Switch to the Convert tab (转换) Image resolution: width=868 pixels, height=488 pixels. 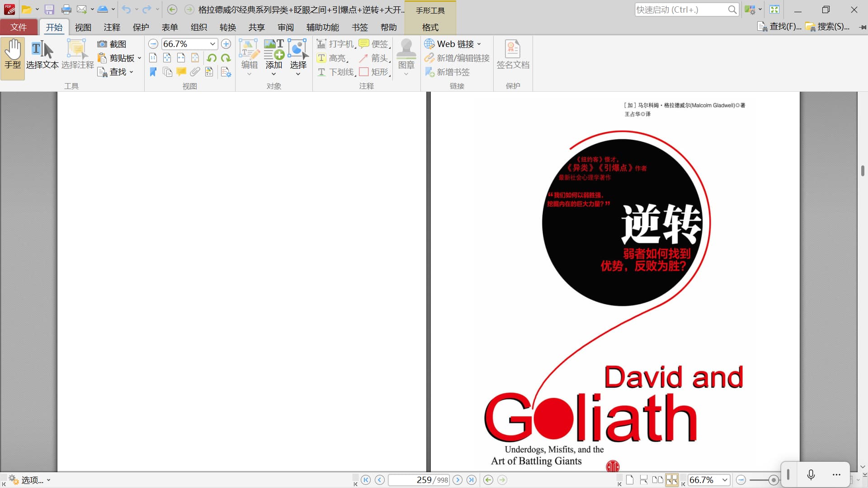[x=227, y=27]
